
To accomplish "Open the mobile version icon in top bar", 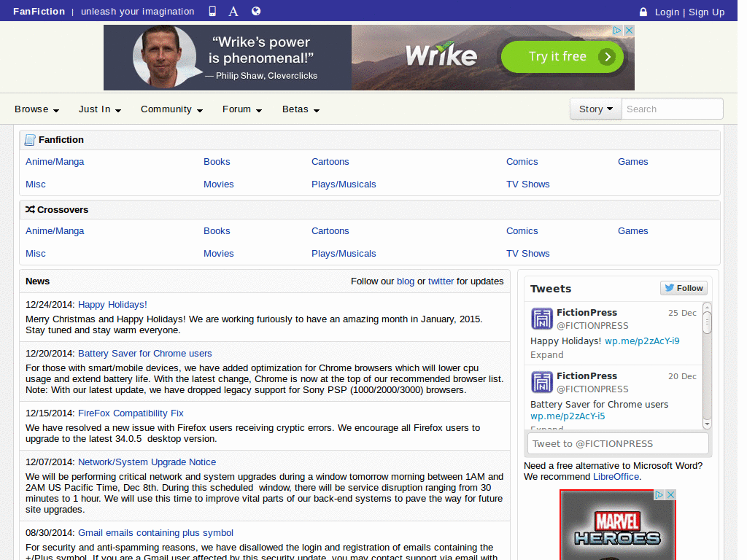I will (x=212, y=11).
